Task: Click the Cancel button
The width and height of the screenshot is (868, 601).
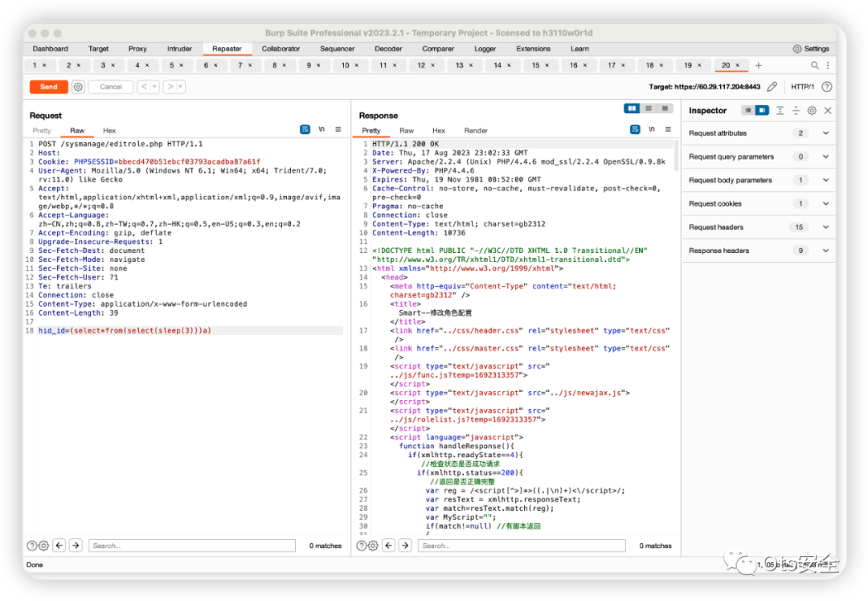Action: [111, 87]
